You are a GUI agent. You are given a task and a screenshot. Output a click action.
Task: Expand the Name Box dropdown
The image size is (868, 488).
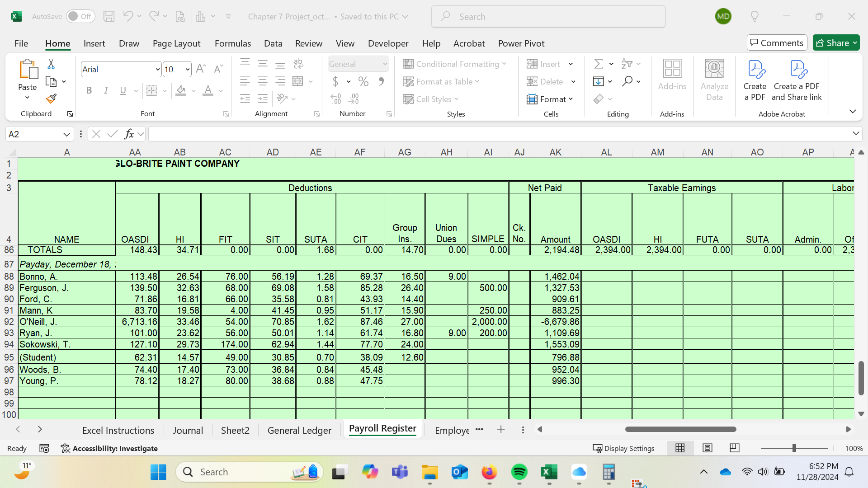[66, 134]
